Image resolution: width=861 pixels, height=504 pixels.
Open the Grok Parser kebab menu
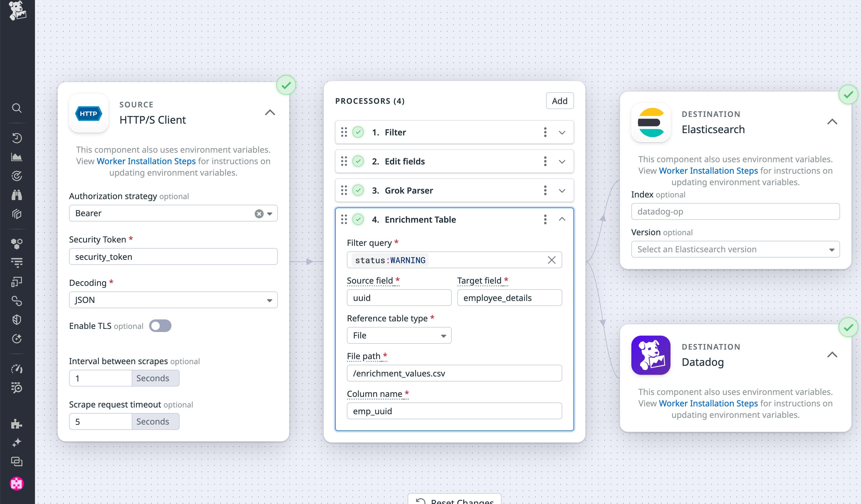click(x=545, y=190)
